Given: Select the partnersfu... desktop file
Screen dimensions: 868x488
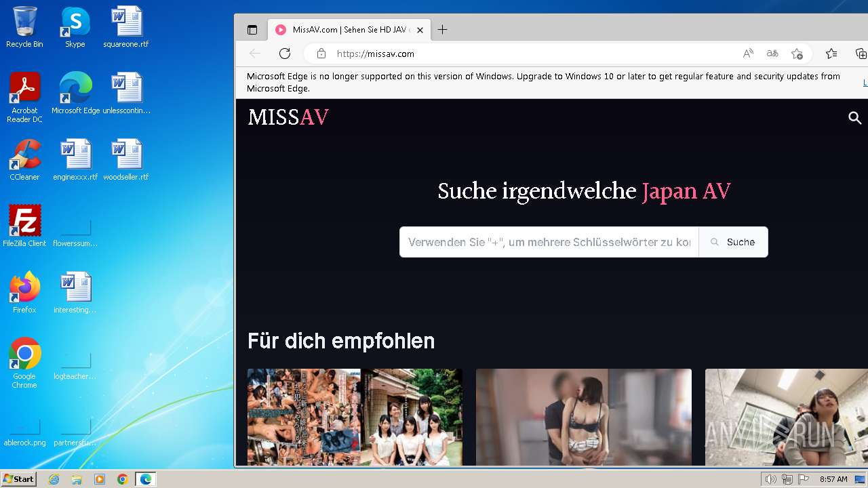Looking at the screenshot, I should [x=75, y=432].
